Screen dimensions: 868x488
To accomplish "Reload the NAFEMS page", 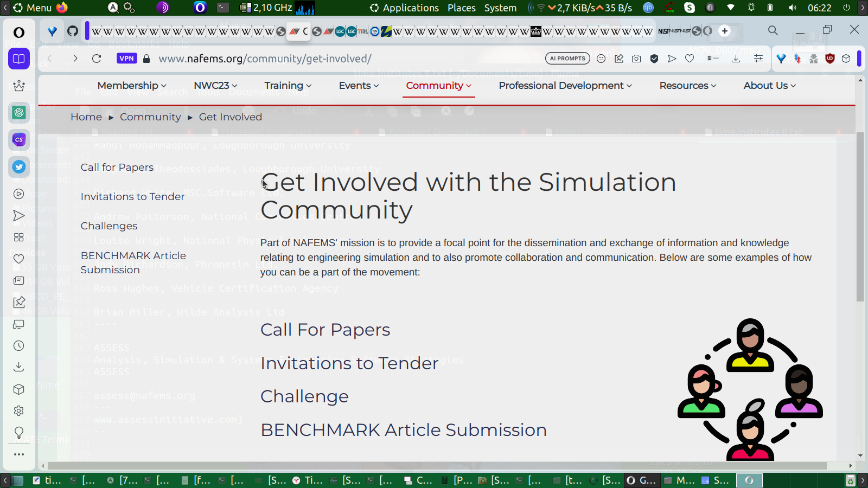I will pyautogui.click(x=97, y=59).
